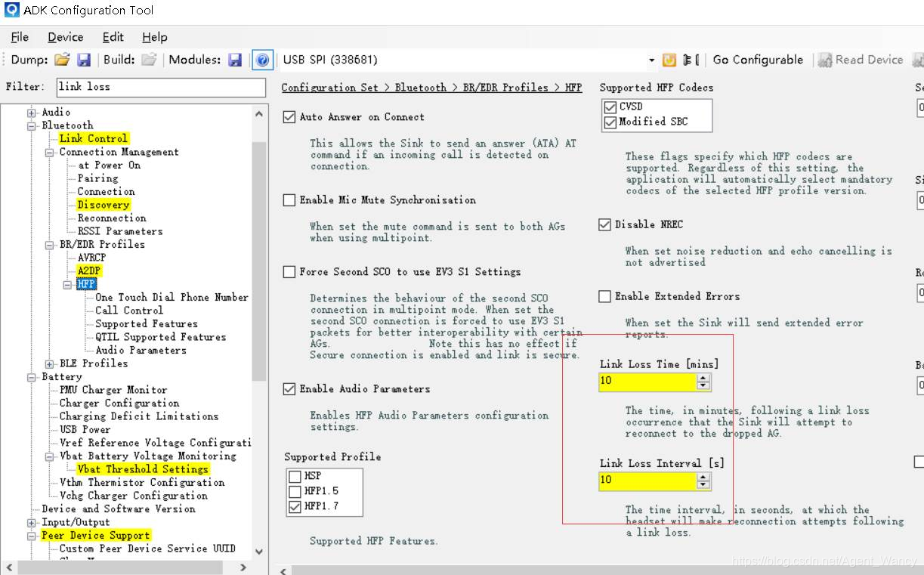924x575 pixels.
Task: Click tree scrollbar up arrow
Action: pos(259,113)
